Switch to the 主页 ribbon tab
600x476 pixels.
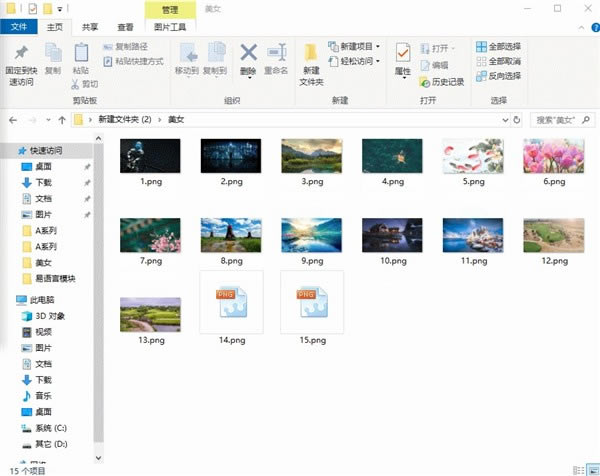[55, 27]
